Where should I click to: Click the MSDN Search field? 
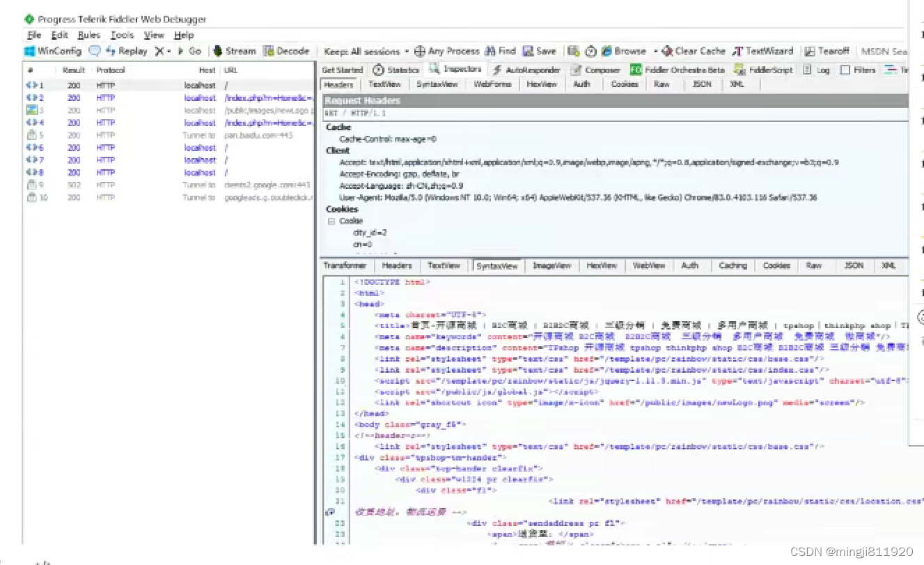click(x=884, y=51)
